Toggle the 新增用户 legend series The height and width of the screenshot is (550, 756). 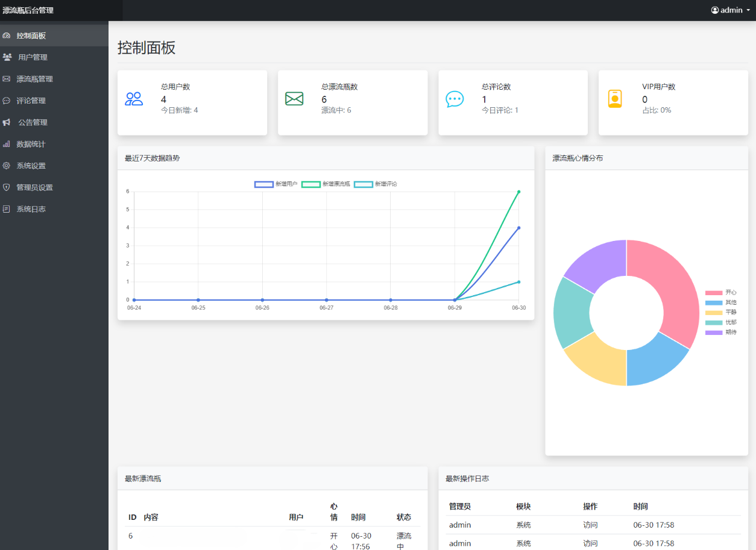(x=264, y=184)
